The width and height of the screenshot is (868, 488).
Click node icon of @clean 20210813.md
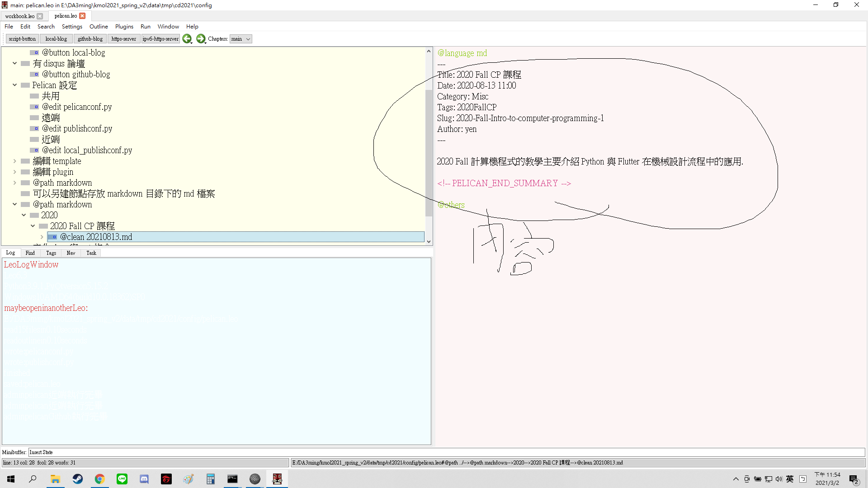pyautogui.click(x=52, y=237)
